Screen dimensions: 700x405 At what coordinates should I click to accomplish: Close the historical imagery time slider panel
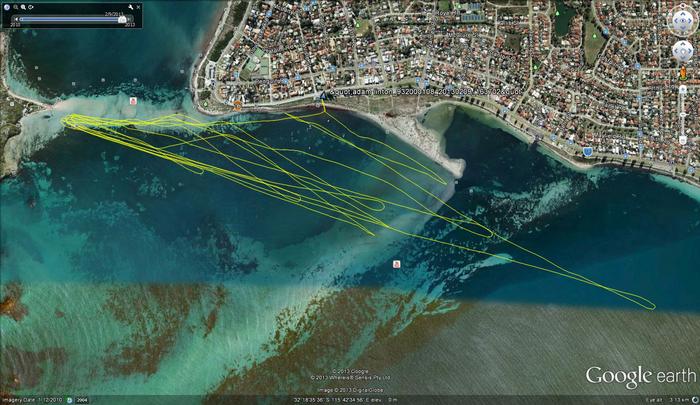[137, 7]
